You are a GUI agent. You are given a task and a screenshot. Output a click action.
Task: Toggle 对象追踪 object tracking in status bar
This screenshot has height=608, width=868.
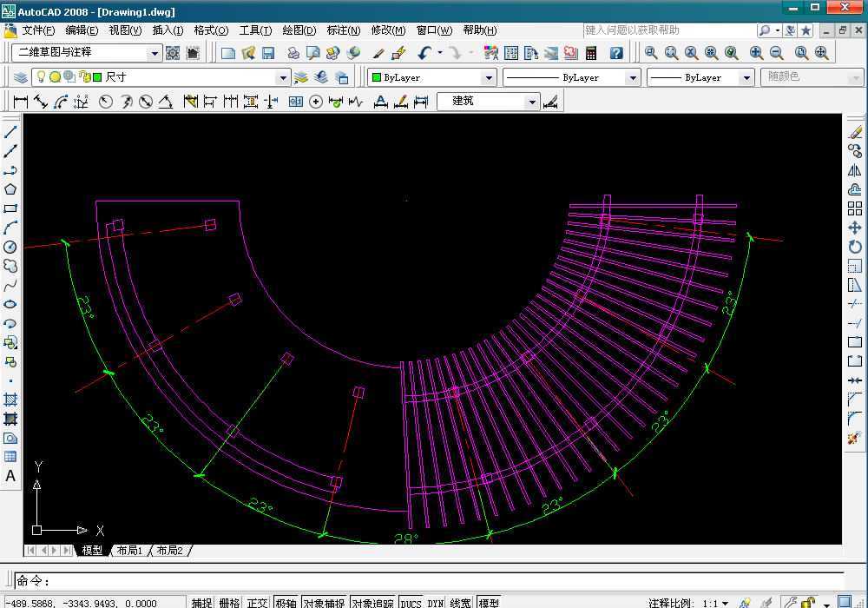click(372, 603)
